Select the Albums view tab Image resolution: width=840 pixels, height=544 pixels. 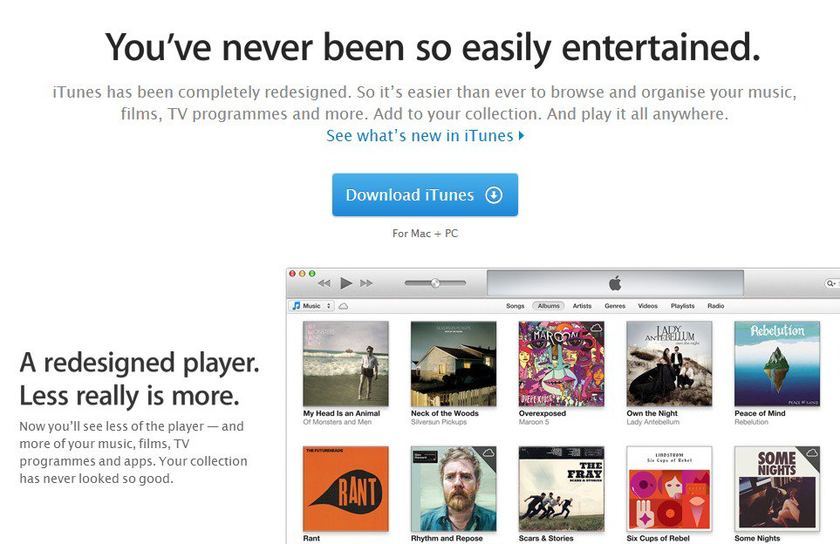tap(549, 306)
